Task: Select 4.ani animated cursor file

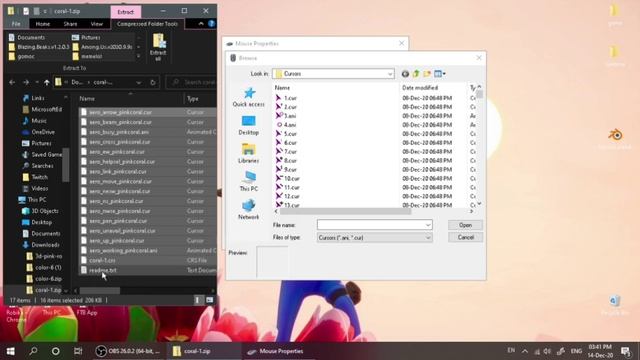Action: pyautogui.click(x=290, y=125)
